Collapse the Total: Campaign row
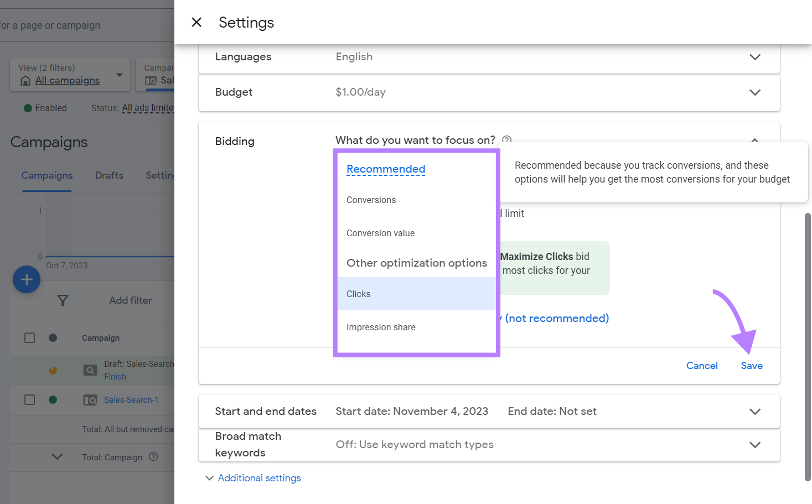This screenshot has height=504, width=812. pos(56,457)
